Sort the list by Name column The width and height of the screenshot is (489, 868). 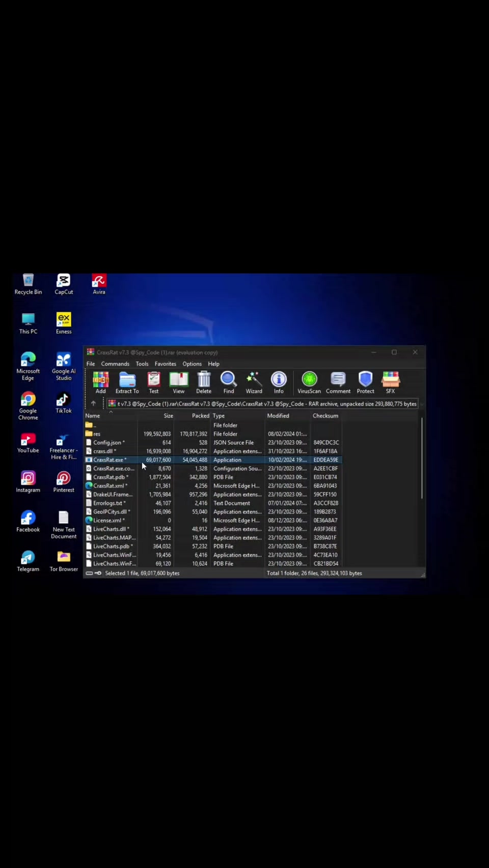[x=111, y=416]
